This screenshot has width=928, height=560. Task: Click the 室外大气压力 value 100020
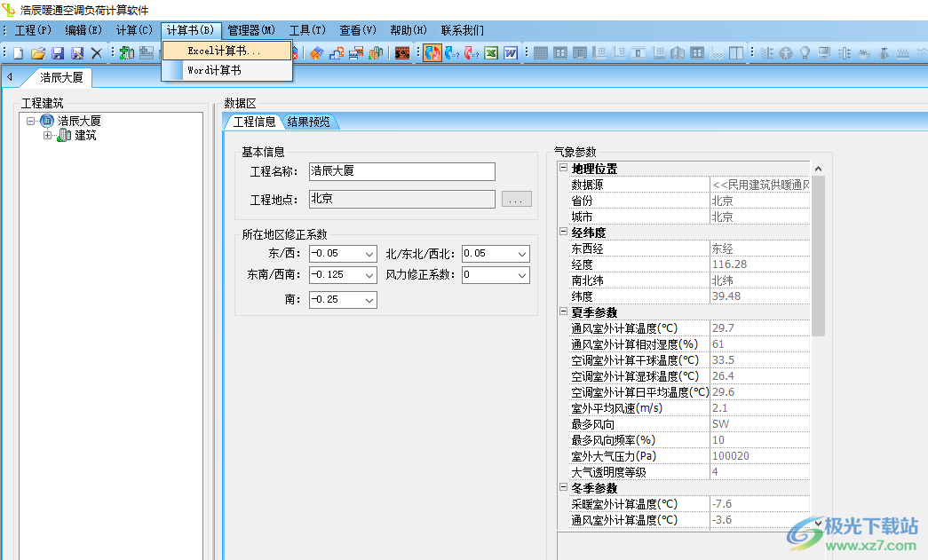pos(760,456)
